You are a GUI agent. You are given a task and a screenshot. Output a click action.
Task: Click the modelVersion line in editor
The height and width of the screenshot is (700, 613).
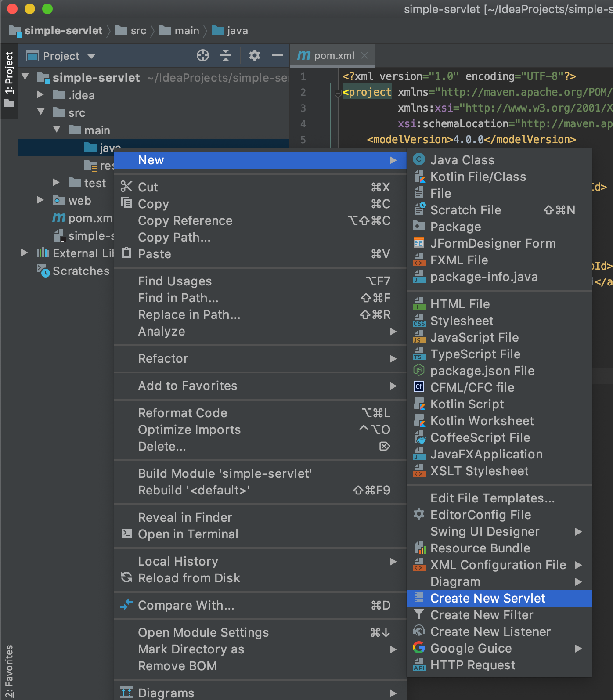point(471,140)
